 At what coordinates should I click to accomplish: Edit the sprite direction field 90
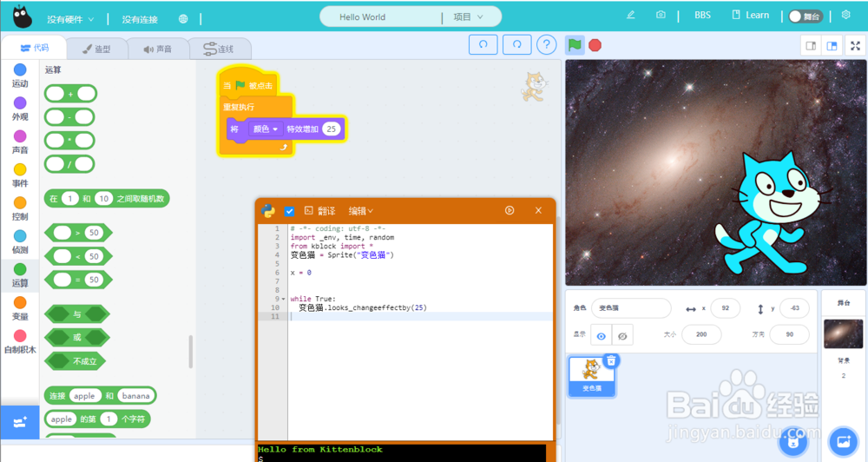coord(789,334)
